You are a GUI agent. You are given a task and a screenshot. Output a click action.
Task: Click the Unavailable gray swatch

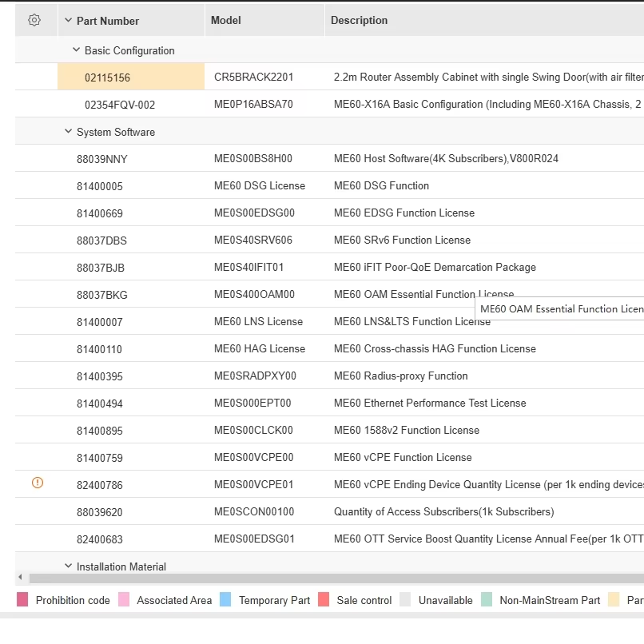click(x=405, y=600)
